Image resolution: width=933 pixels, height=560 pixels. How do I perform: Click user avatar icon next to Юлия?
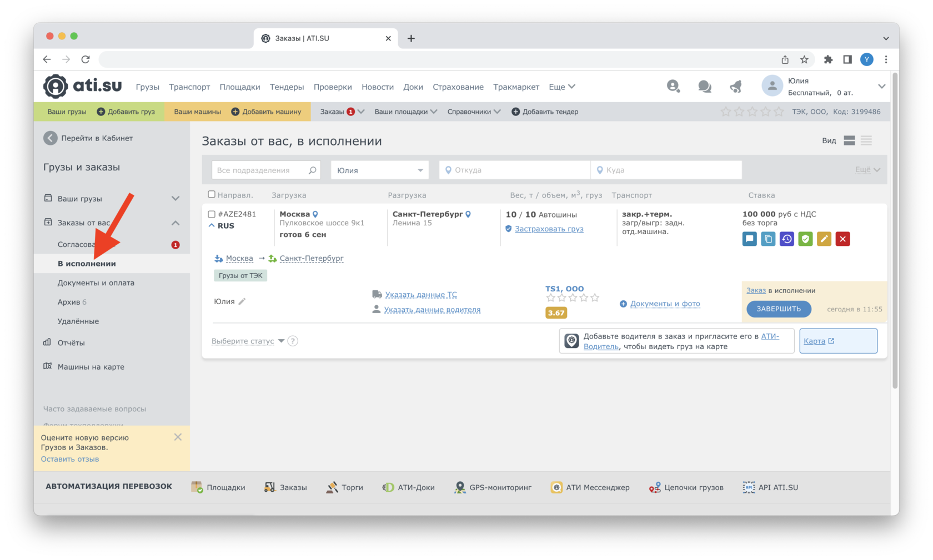(x=772, y=86)
